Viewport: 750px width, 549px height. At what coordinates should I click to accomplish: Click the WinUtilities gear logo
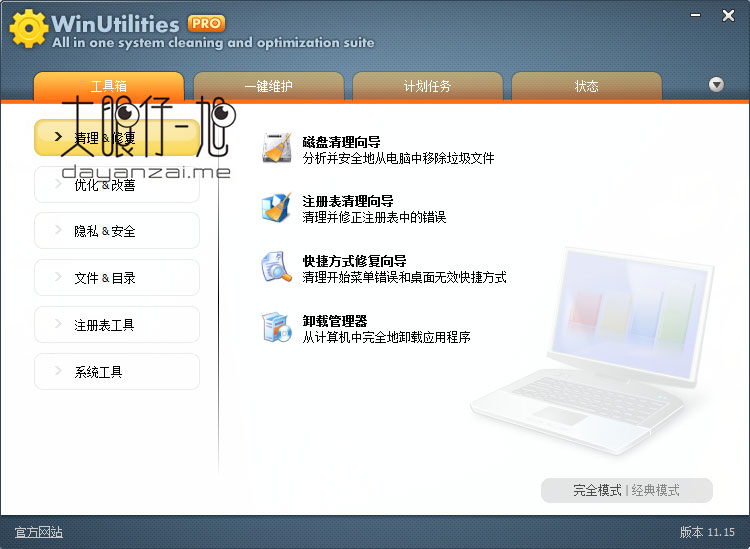pos(28,28)
